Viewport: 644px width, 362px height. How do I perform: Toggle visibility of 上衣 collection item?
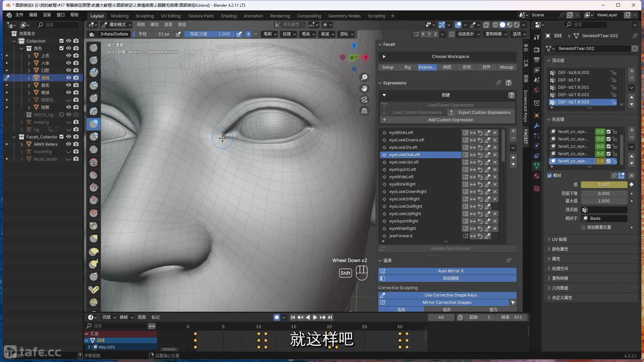(x=68, y=56)
